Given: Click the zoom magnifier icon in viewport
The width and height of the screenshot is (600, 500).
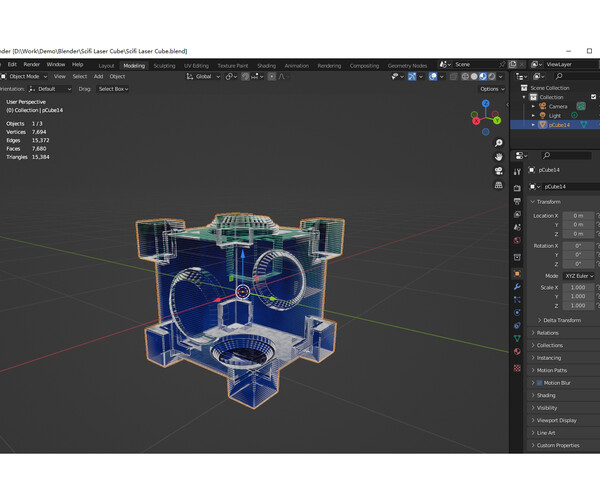Looking at the screenshot, I should (498, 143).
